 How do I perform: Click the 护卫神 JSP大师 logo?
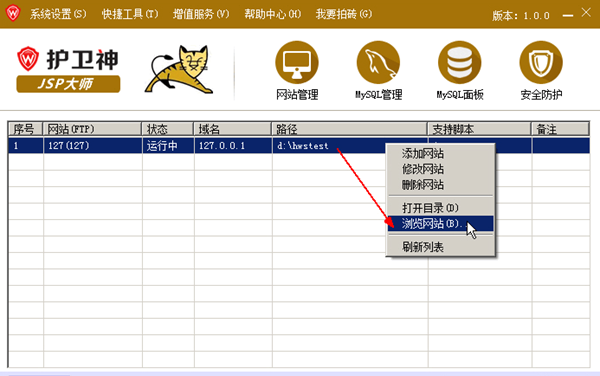68,69
